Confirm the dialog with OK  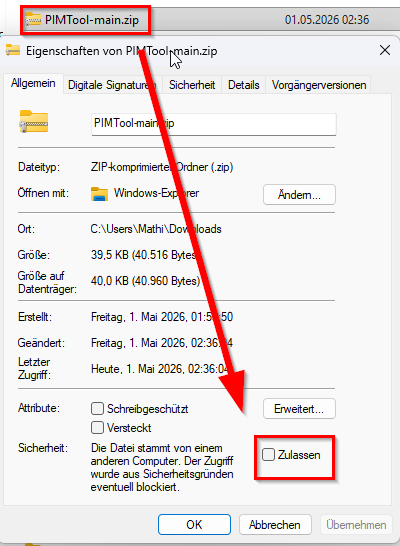[x=194, y=524]
